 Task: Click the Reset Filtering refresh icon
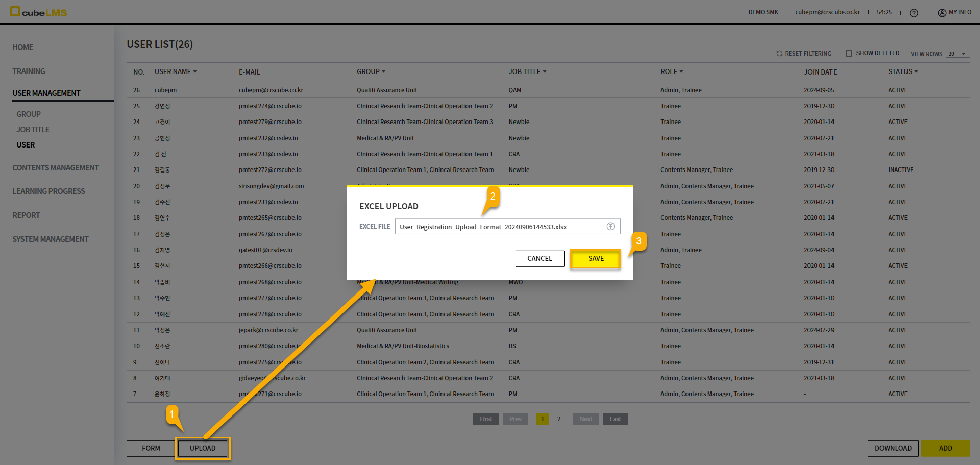(x=779, y=54)
